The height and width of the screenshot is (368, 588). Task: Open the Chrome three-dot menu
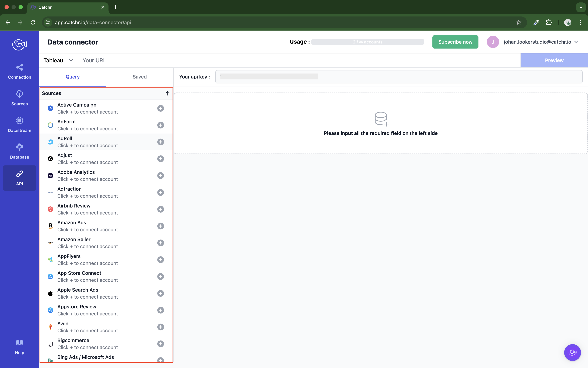pyautogui.click(x=580, y=22)
